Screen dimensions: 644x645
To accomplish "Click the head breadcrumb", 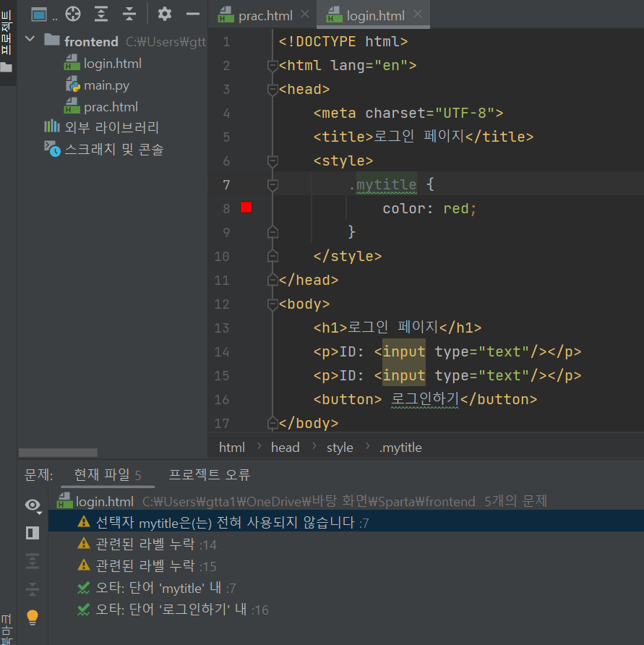I will [285, 448].
